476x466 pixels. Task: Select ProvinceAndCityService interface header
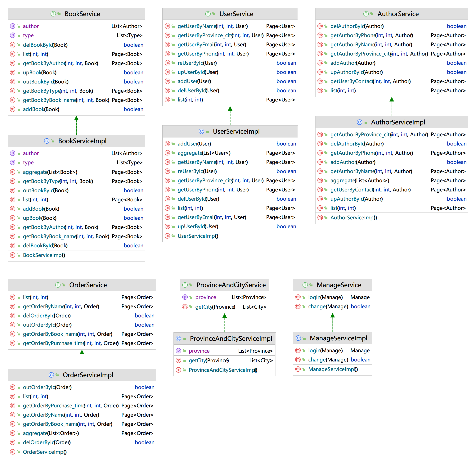tap(231, 285)
